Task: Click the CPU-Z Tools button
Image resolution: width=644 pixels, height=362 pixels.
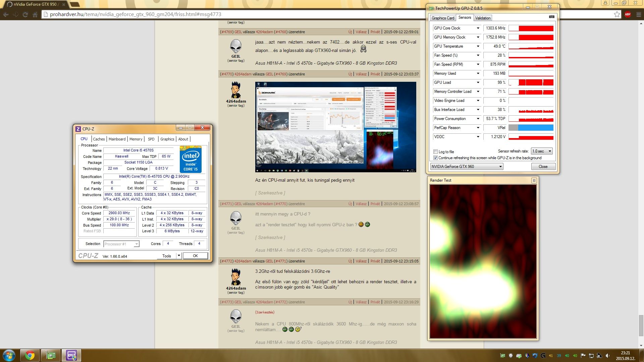Action: 167,256
